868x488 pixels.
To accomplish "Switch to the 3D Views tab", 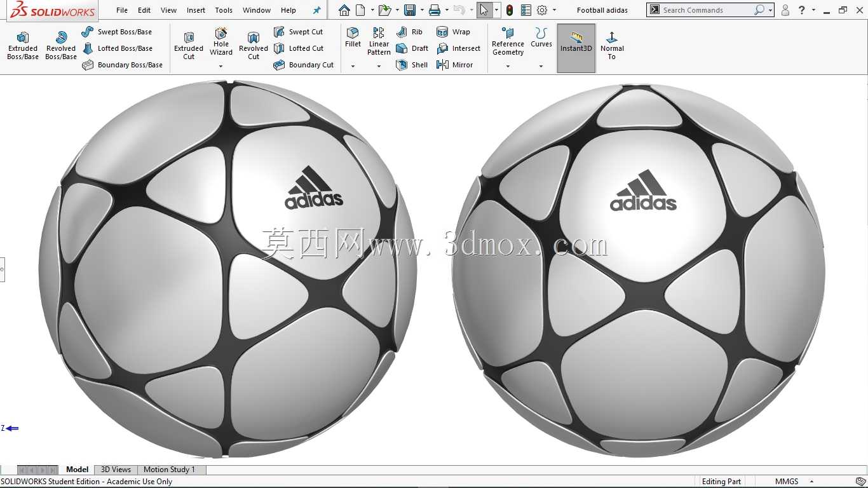I will 116,470.
